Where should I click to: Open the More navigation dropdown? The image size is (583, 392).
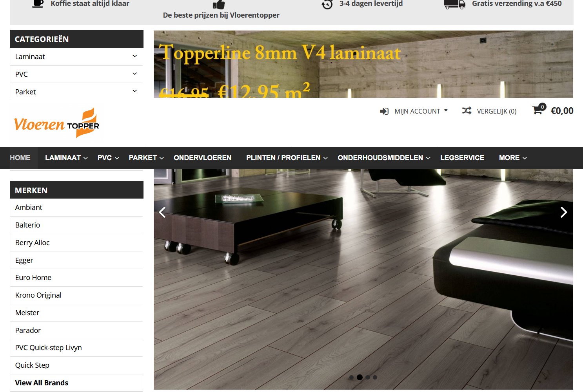(x=512, y=158)
